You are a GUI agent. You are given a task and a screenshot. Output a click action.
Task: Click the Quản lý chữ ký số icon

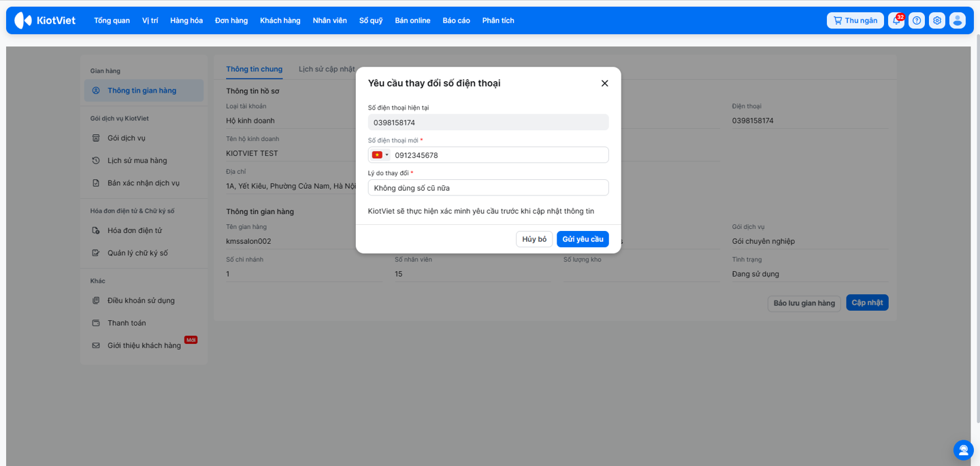tap(96, 253)
